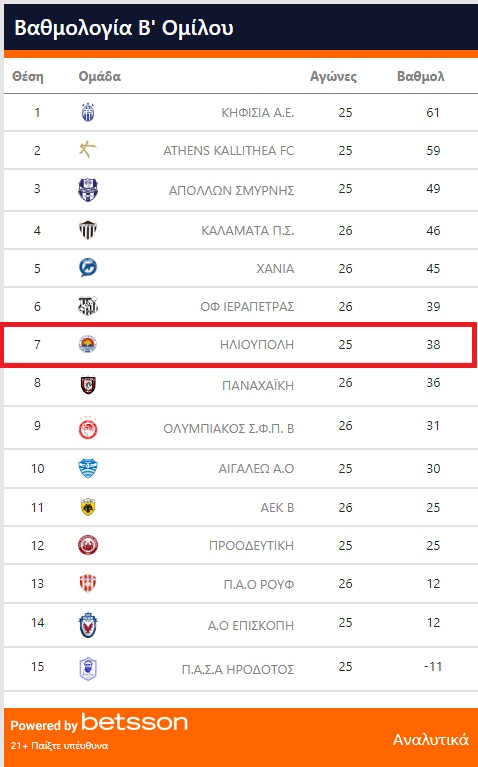Select the ΟΦ ΙΕΡΑΠΕΤΡΑΣ team badge
This screenshot has height=767, width=478.
[x=88, y=306]
